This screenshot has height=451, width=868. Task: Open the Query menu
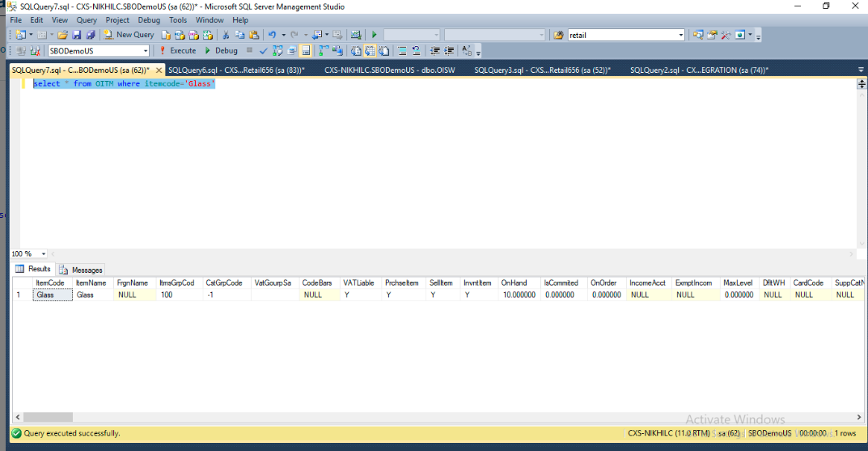[87, 20]
